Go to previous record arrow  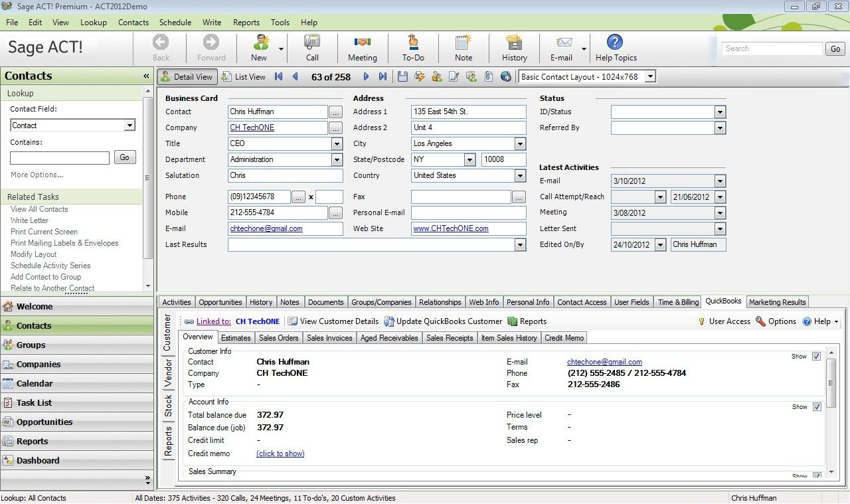[296, 77]
